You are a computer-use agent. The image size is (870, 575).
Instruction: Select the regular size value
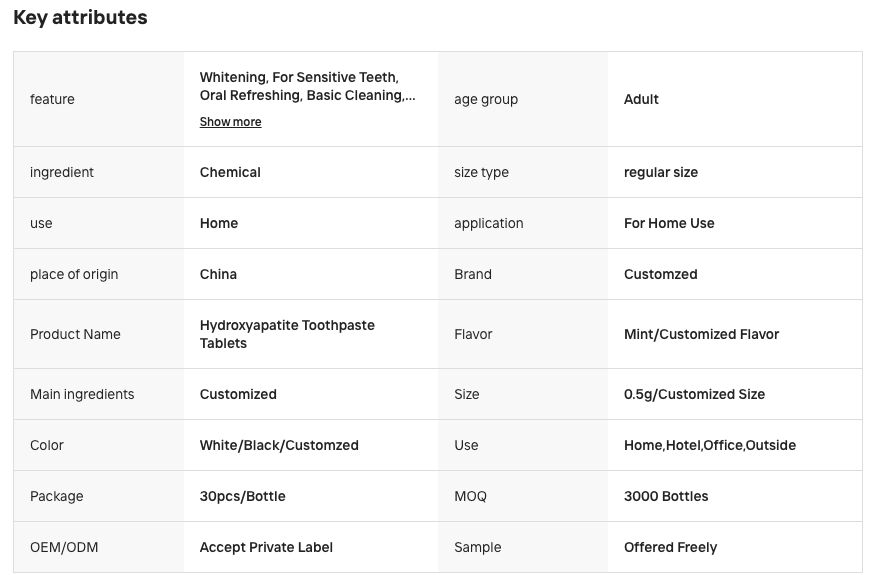click(x=661, y=173)
